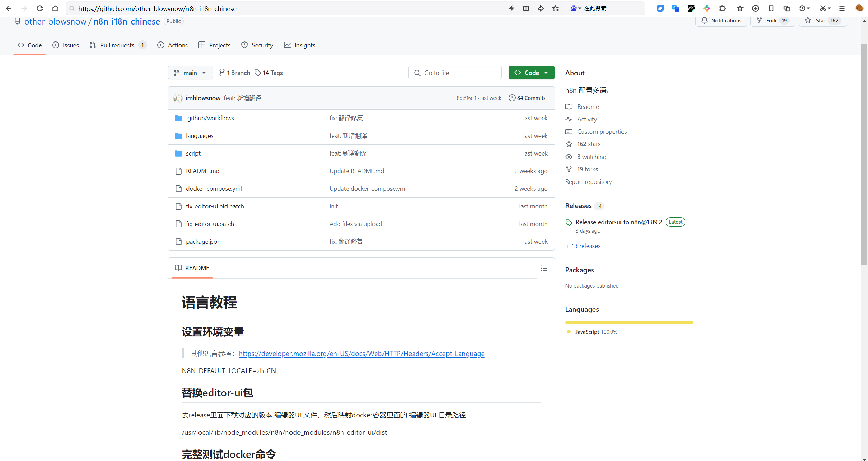Viewport: 868px width, 461px height.
Task: Expand the main branch selector dropdown
Action: 190,73
